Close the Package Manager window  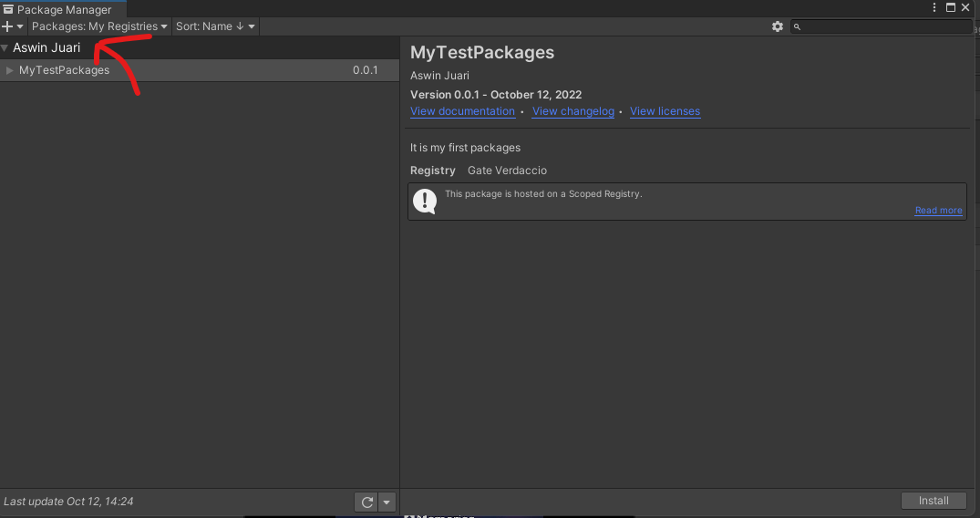(x=966, y=7)
